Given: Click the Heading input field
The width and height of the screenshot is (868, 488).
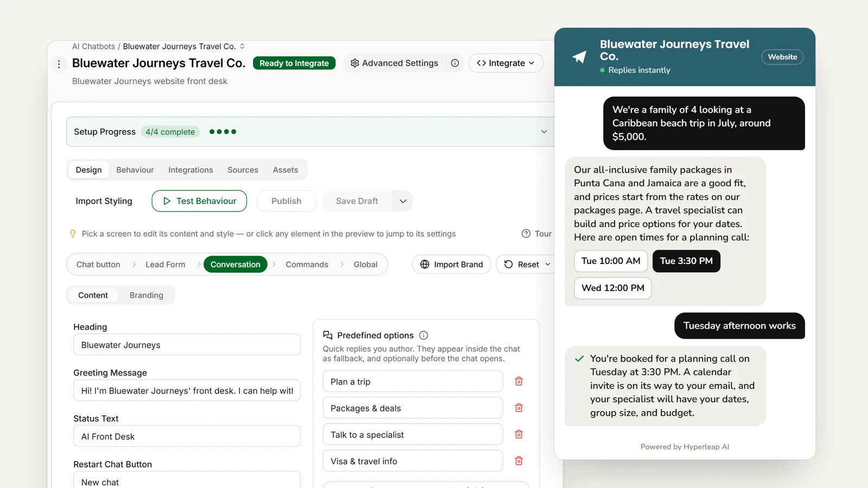Looking at the screenshot, I should pyautogui.click(x=187, y=345).
